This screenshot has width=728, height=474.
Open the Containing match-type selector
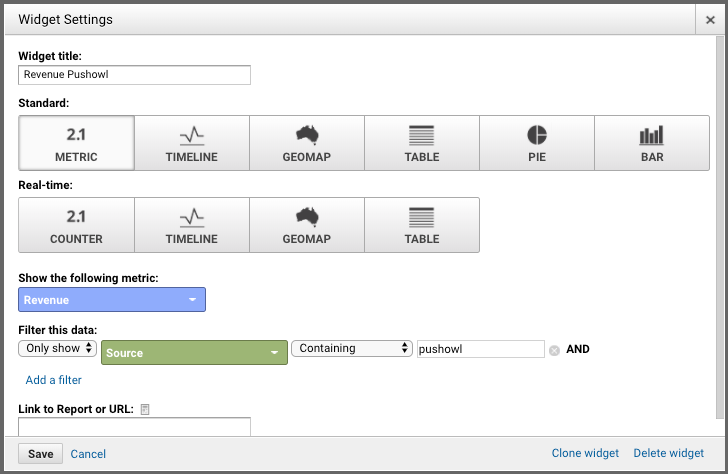click(x=352, y=349)
